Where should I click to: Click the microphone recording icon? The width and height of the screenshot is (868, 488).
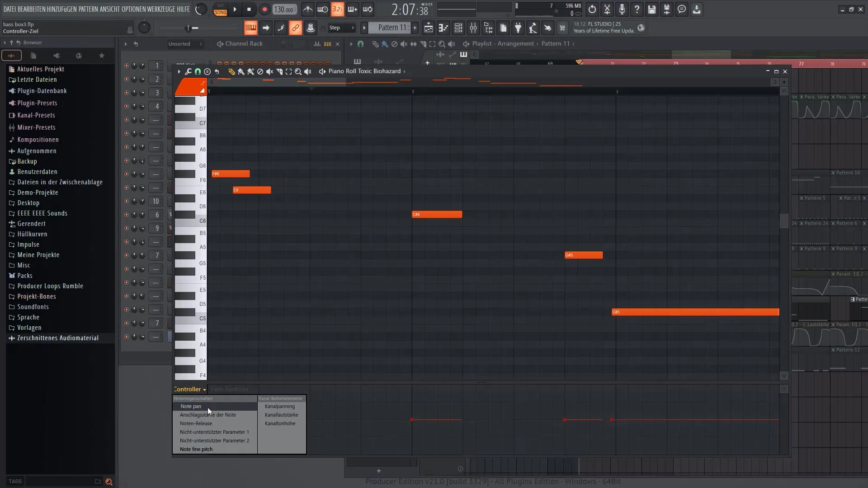[x=622, y=9]
